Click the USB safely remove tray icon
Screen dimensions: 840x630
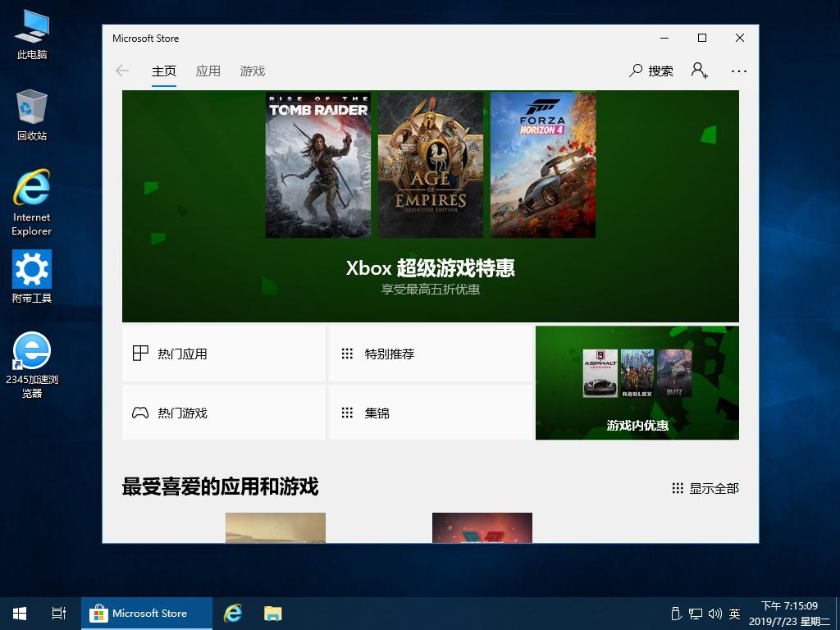coord(676,614)
